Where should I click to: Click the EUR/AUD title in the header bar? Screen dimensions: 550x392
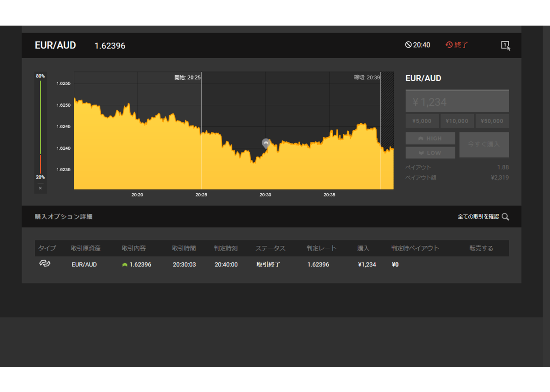55,45
